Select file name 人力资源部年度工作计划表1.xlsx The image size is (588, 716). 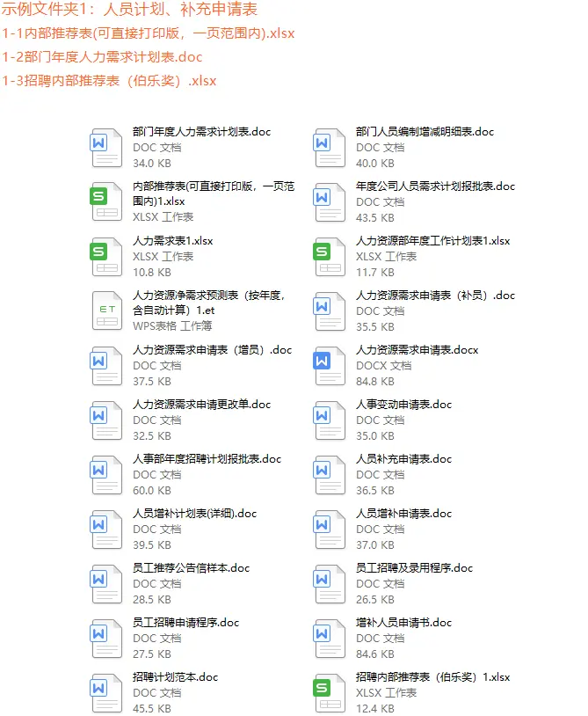point(433,241)
